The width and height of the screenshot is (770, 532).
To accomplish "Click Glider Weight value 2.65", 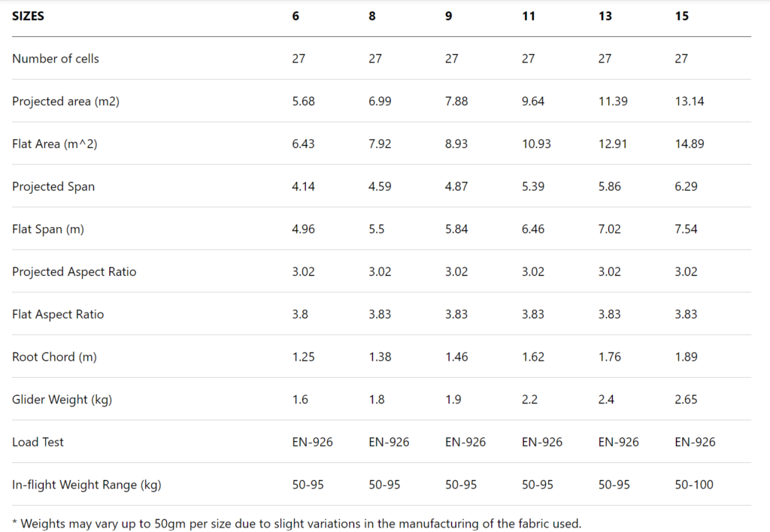I will [x=686, y=400].
